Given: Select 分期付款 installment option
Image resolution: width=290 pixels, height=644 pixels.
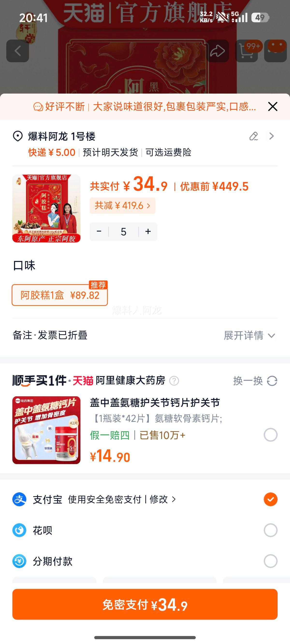Looking at the screenshot, I should 270,561.
